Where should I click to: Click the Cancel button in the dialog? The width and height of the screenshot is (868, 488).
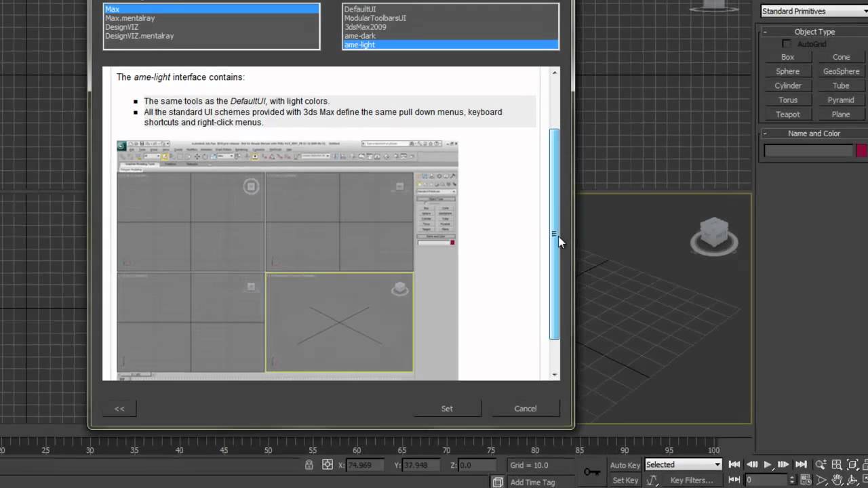(526, 409)
